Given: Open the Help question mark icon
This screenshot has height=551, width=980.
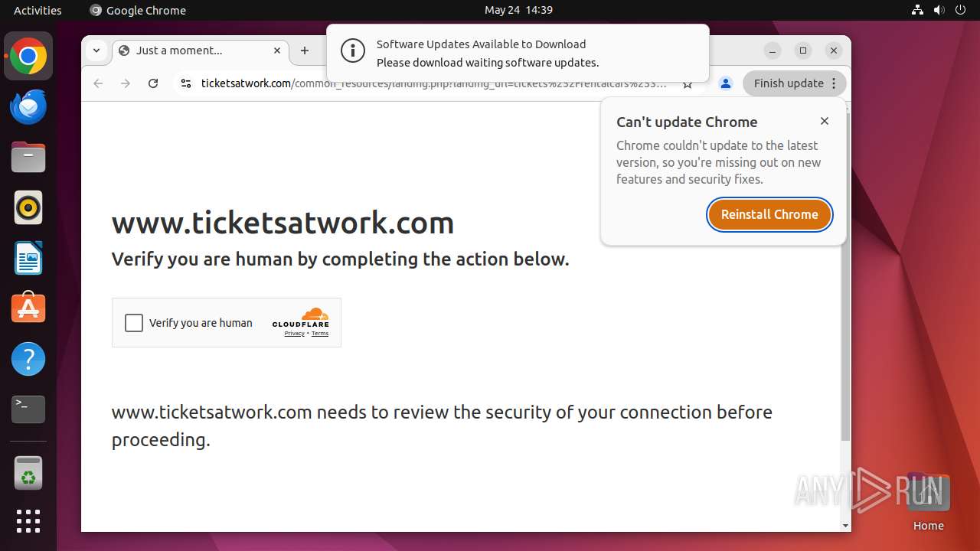Looking at the screenshot, I should [x=28, y=359].
